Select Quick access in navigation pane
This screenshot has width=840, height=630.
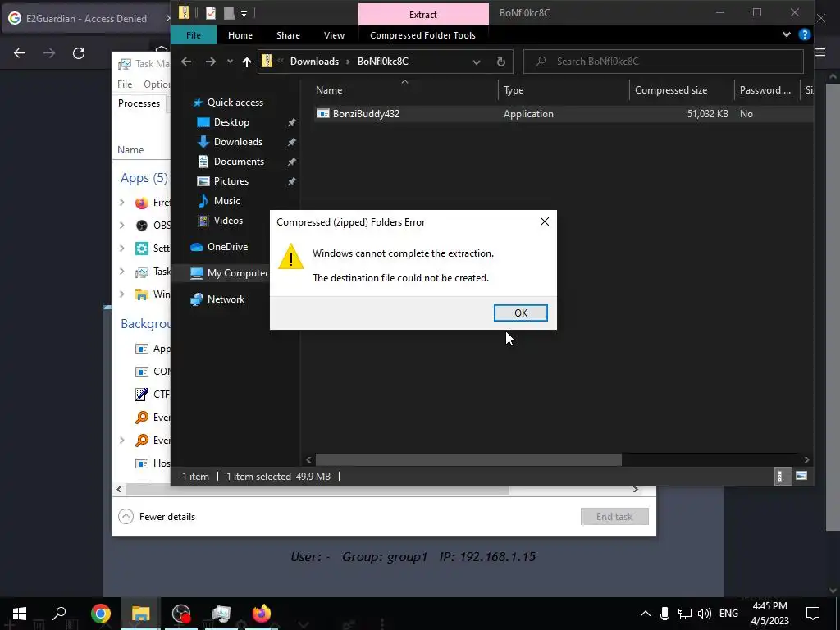[235, 103]
